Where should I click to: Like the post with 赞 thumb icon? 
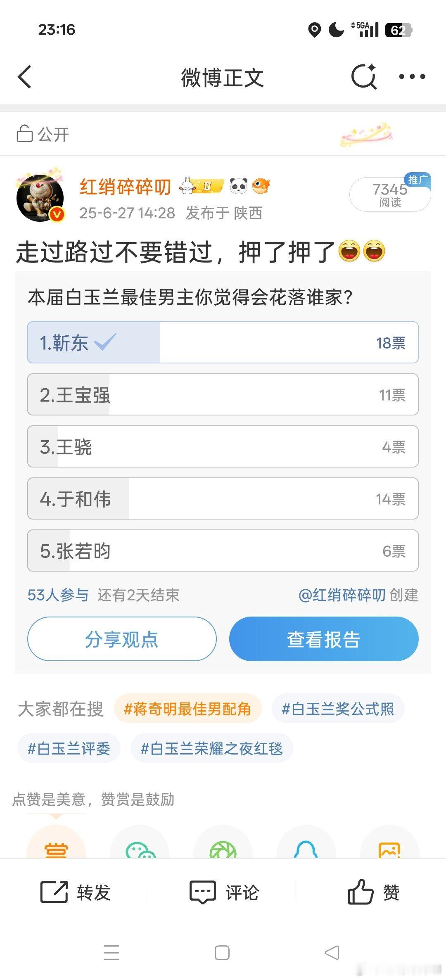click(x=373, y=892)
